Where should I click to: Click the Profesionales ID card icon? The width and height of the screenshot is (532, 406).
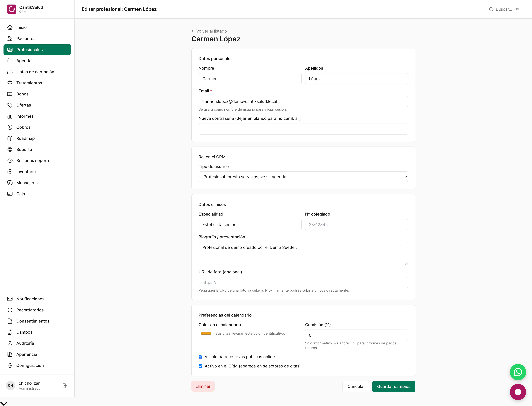tap(10, 49)
